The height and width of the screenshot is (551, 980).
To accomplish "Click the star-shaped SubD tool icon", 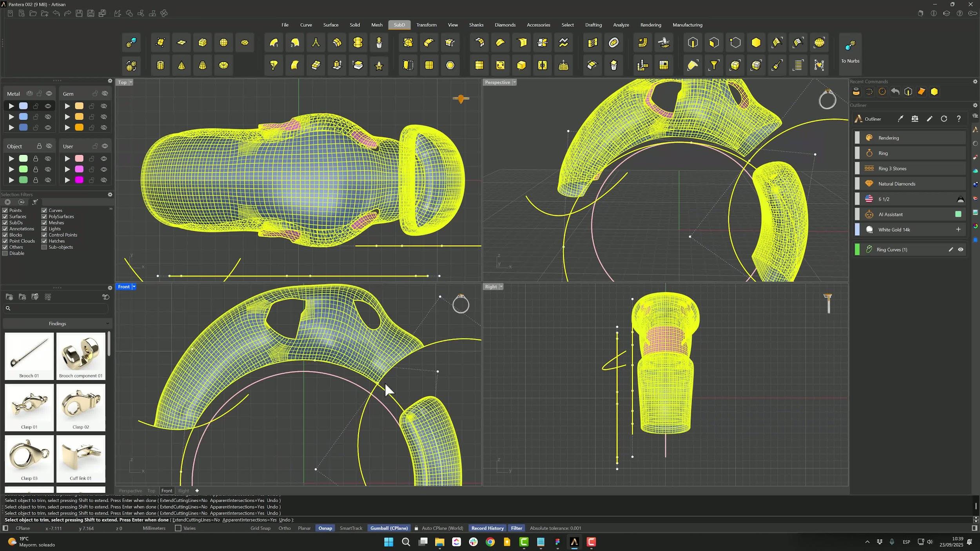I will (x=379, y=65).
